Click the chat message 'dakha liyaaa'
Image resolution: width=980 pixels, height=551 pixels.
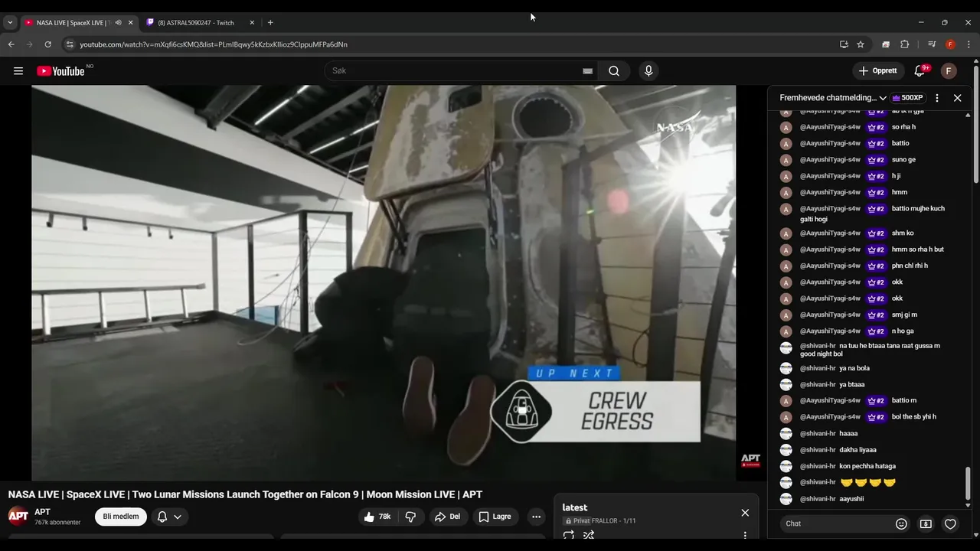857,450
